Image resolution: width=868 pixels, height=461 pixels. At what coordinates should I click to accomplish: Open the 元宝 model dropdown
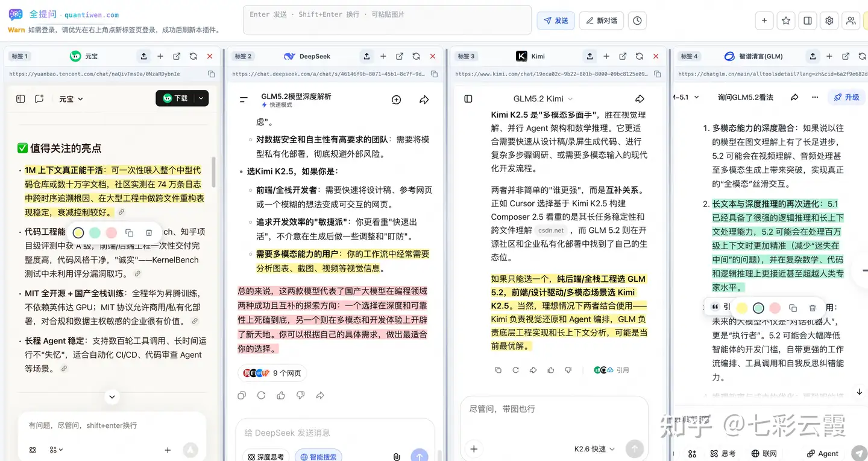tap(71, 98)
